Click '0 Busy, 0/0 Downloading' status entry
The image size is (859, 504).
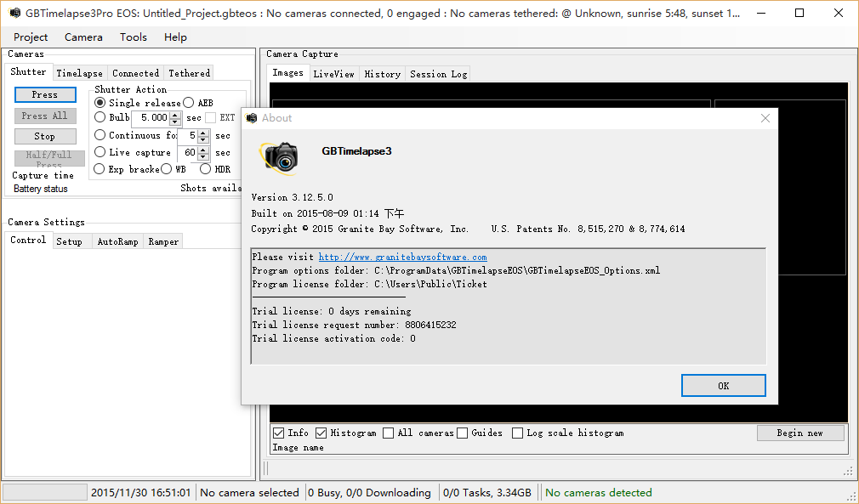369,492
